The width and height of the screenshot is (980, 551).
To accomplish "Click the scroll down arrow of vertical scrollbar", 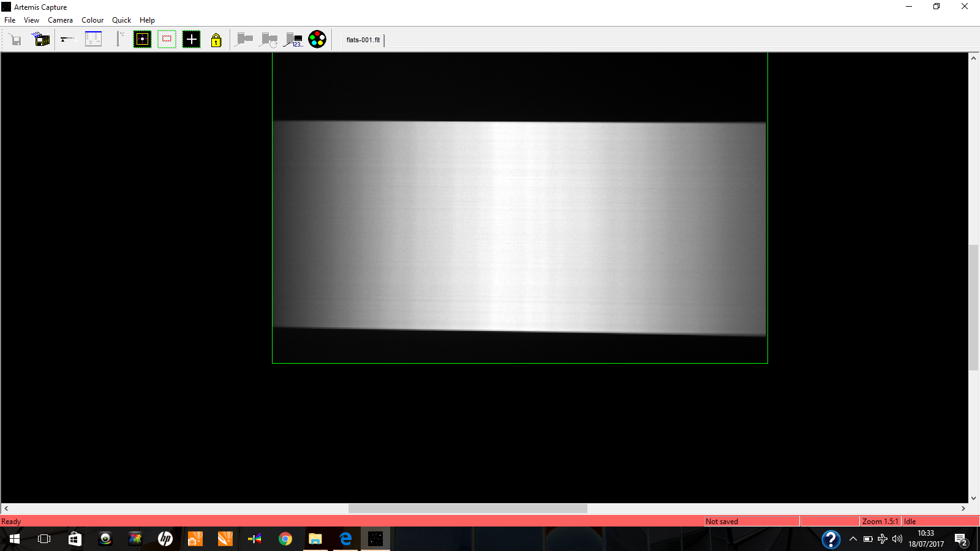I will (x=973, y=498).
